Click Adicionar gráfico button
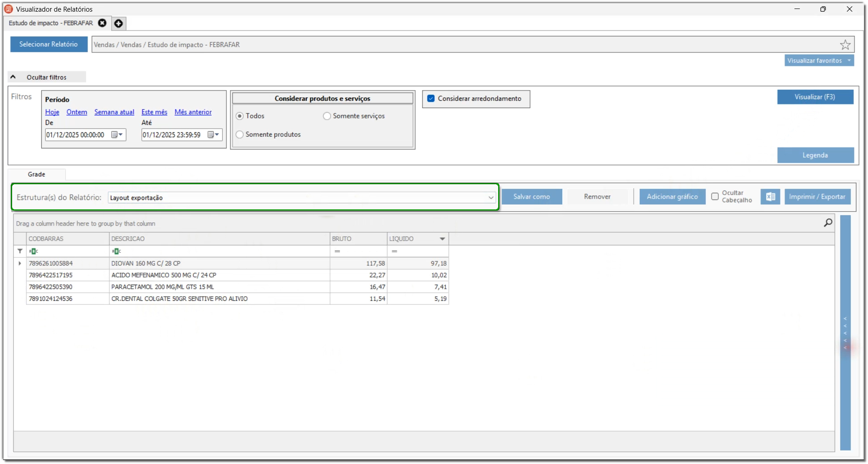Screen dimensions: 868x464 coord(672,196)
